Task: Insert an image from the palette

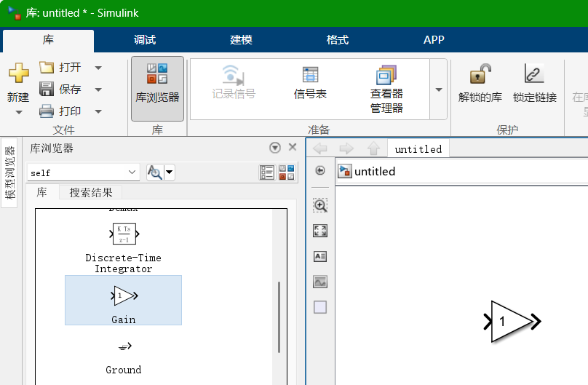Action: pyautogui.click(x=320, y=282)
